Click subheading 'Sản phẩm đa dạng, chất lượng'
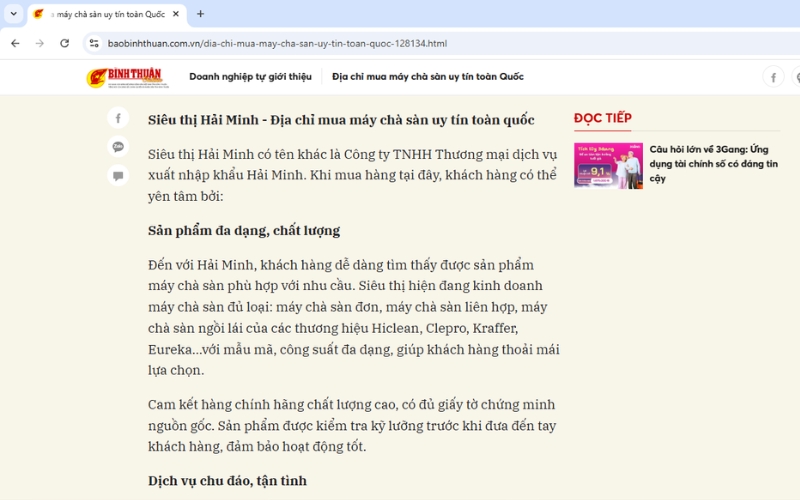Viewport: 800px width, 500px height. click(x=244, y=231)
